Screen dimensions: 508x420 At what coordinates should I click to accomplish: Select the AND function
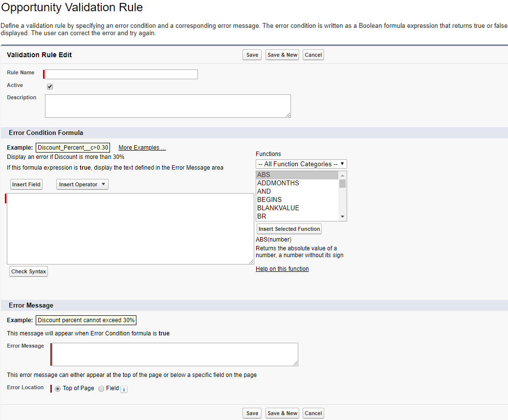point(265,191)
